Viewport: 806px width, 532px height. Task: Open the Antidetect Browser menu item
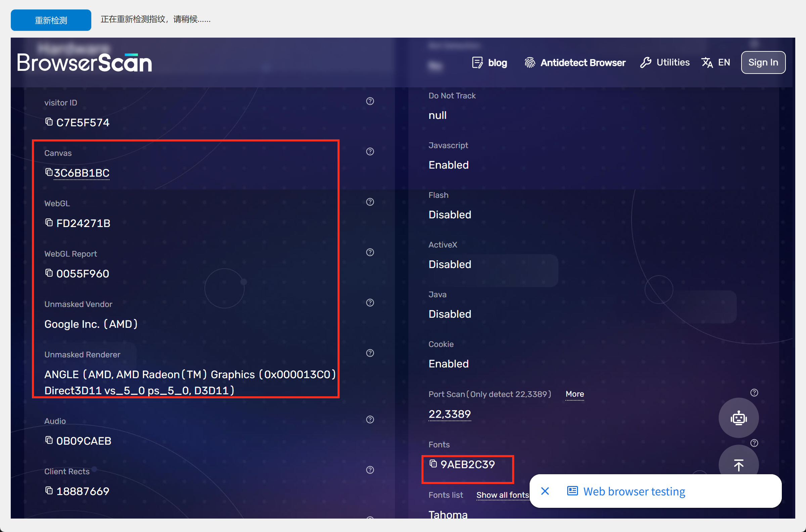575,62
